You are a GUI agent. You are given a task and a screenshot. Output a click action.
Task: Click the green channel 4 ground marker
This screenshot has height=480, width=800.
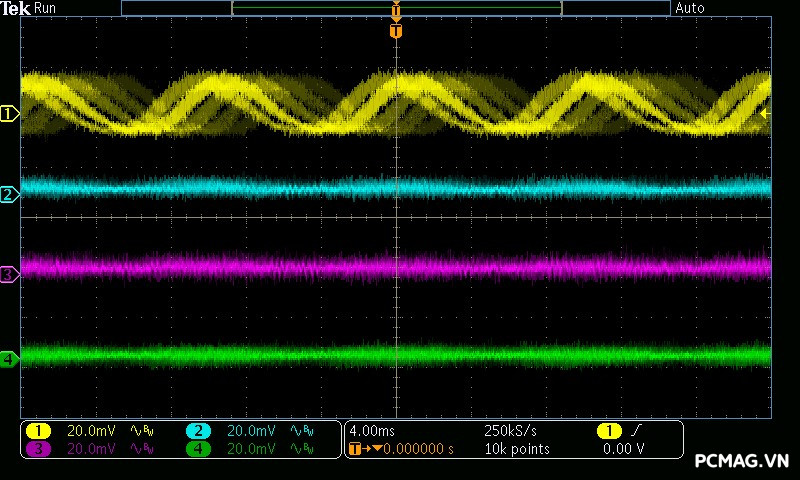[x=9, y=358]
